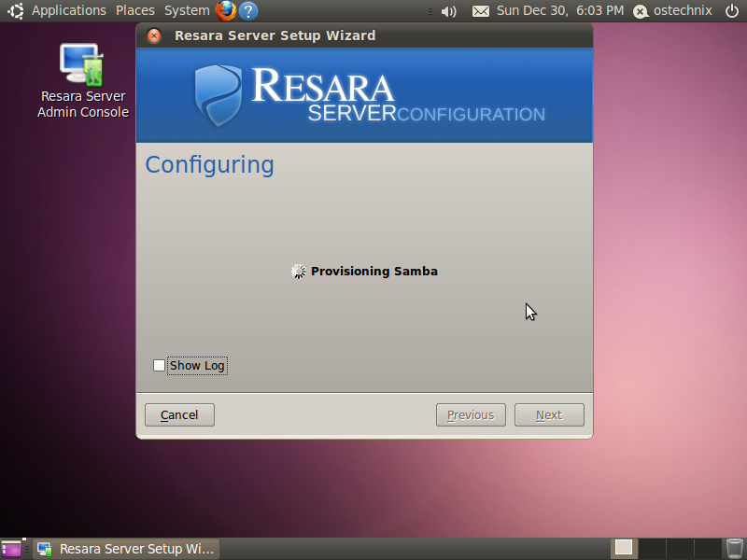Open the power/session menu icon
747x560 pixels.
[x=732, y=10]
